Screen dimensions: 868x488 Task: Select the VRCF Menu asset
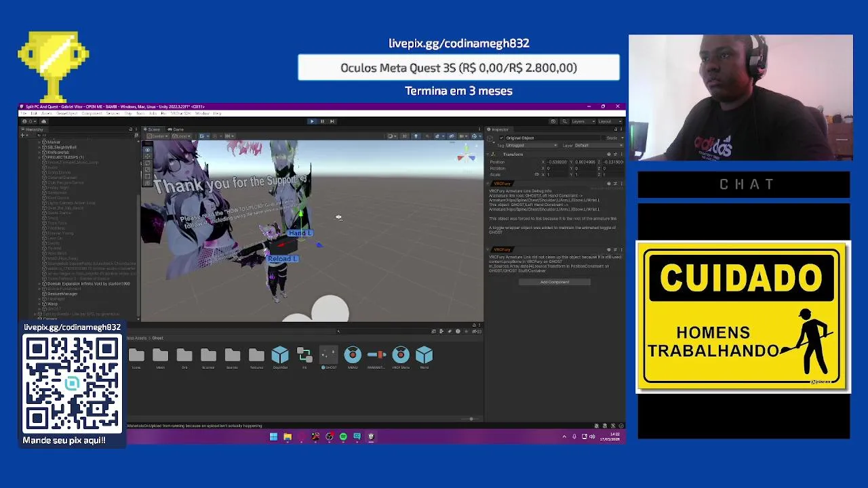[400, 357]
